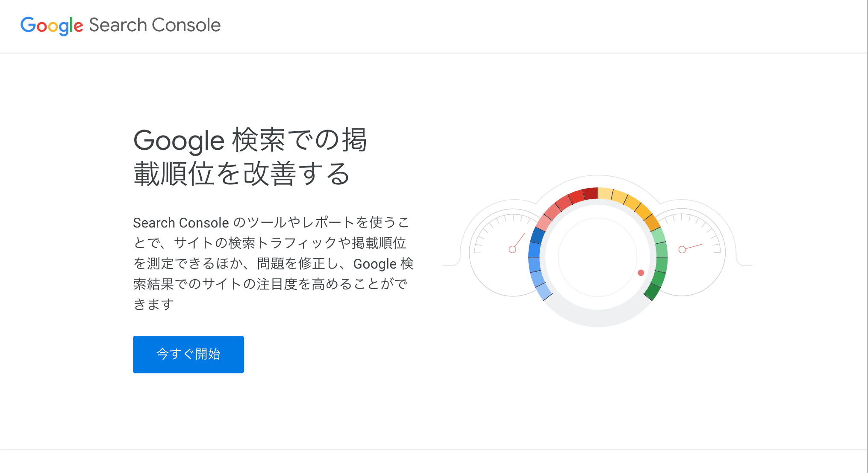Click the 今すぐ開始 start button
Viewport: 868px width, 473px height.
pyautogui.click(x=188, y=354)
